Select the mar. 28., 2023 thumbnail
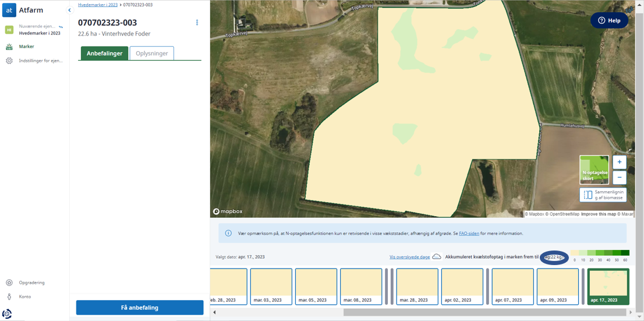This screenshot has width=644, height=321. click(x=417, y=286)
